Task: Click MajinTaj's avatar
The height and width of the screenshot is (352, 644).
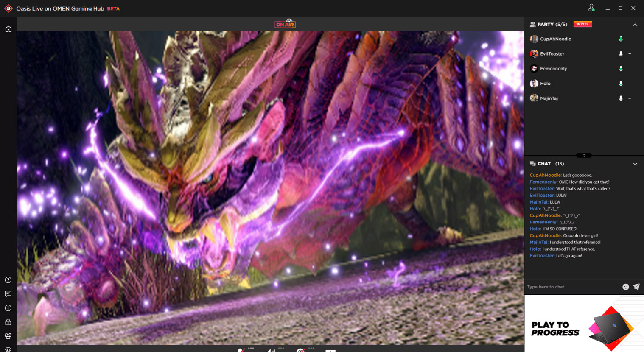Action: click(534, 98)
